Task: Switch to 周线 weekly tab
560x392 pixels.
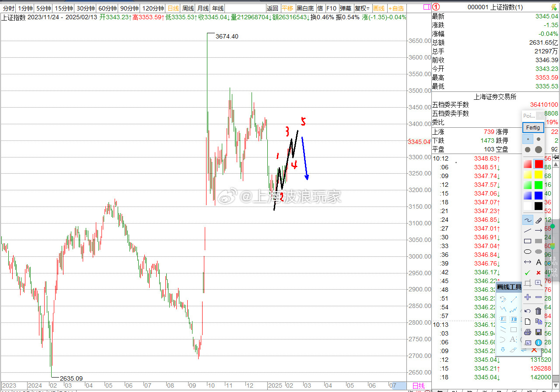Action: pos(188,8)
